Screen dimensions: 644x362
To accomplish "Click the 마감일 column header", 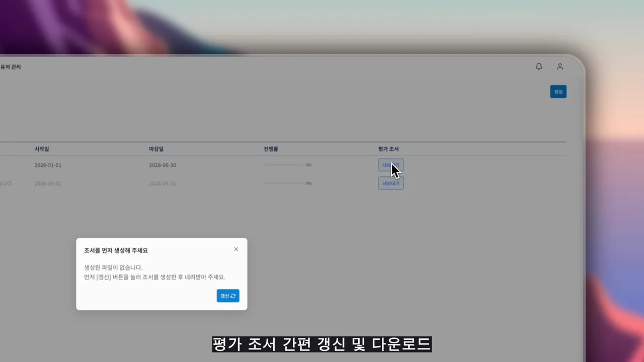I will click(156, 149).
